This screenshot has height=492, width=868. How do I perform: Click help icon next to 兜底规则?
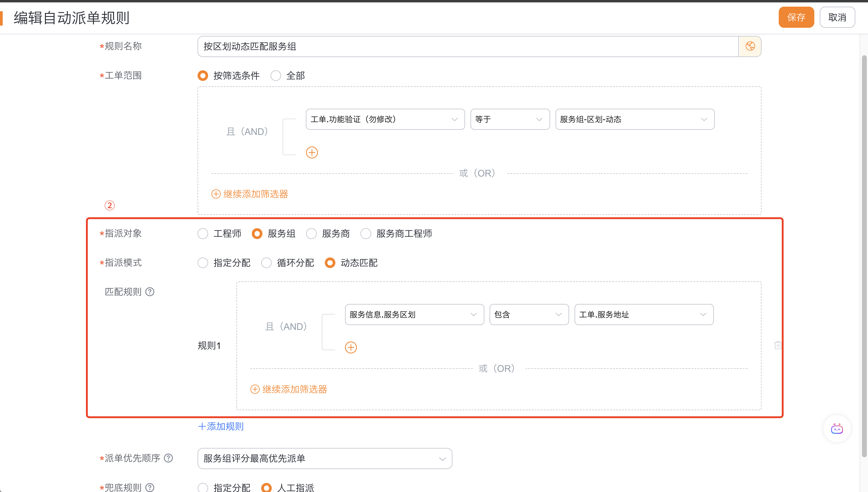click(150, 487)
